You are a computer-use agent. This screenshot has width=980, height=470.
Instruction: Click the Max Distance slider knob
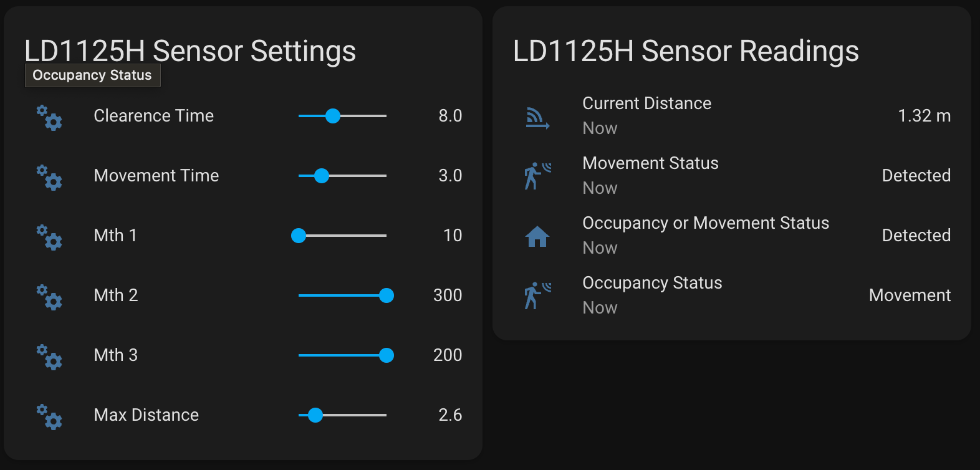tap(315, 415)
